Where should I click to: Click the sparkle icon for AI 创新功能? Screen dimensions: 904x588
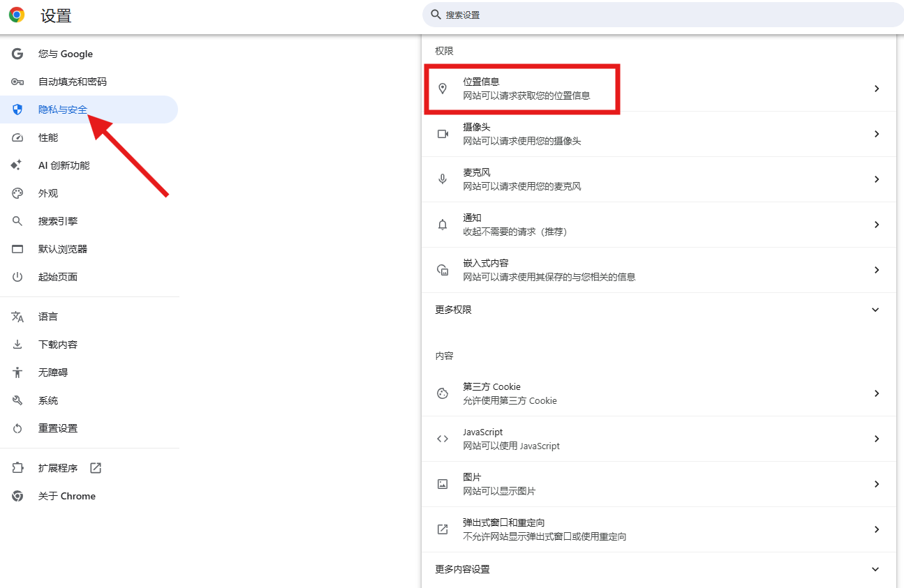pyautogui.click(x=17, y=165)
